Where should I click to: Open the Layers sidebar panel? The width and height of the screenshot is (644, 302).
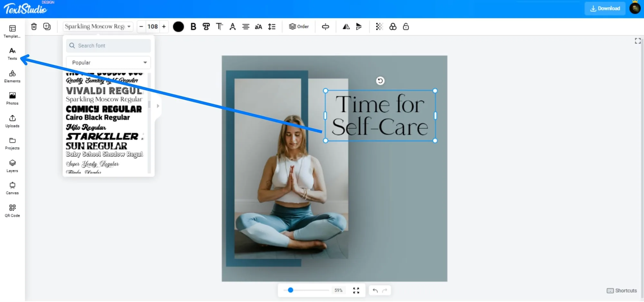(x=12, y=166)
